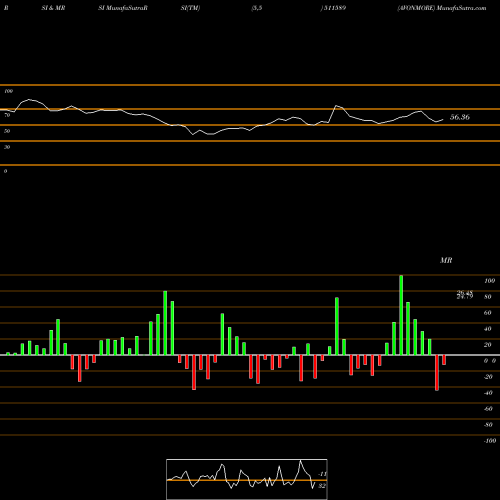Image resolution: width=500 pixels, height=500 pixels.
Task: Click the tallest green MR histogram bar
Action: [x=401, y=315]
